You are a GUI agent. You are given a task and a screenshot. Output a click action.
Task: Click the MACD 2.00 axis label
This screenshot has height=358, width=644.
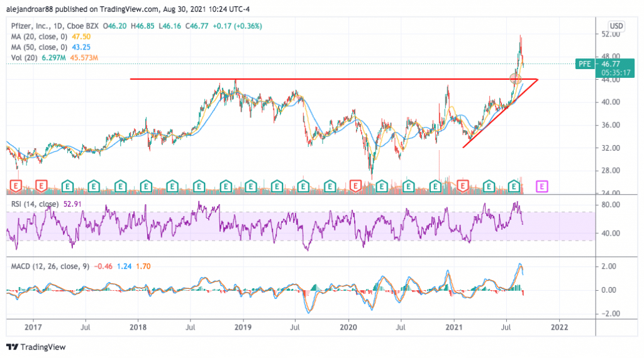pyautogui.click(x=609, y=266)
